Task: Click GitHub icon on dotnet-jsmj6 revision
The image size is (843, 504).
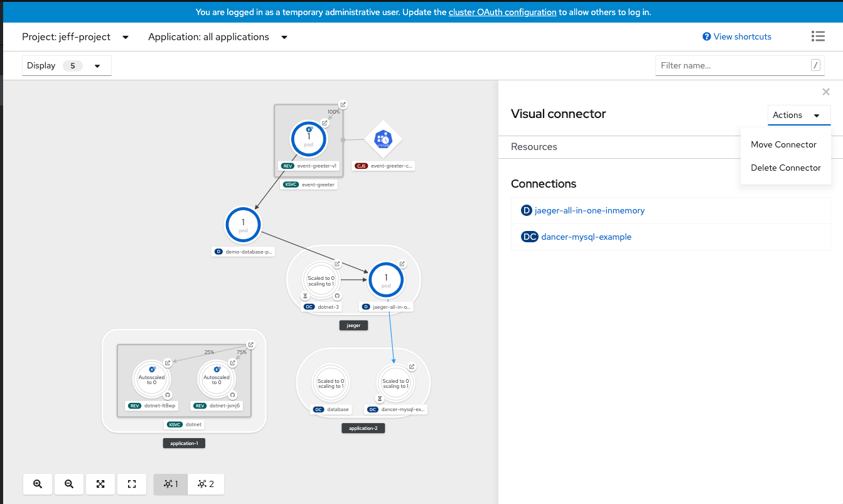Action: pyautogui.click(x=233, y=395)
